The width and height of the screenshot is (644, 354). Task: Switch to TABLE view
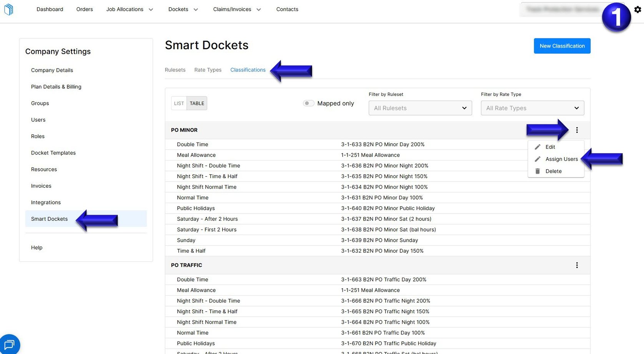[197, 103]
